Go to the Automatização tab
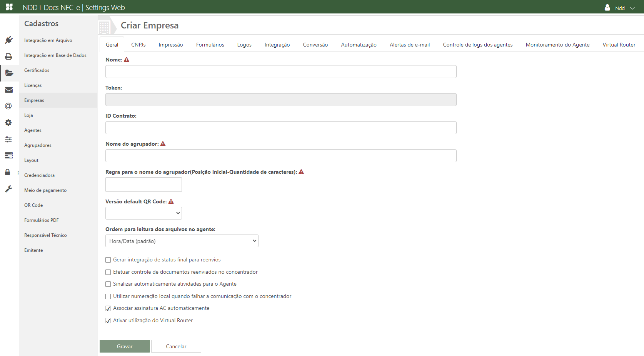The image size is (644, 356). click(x=359, y=45)
